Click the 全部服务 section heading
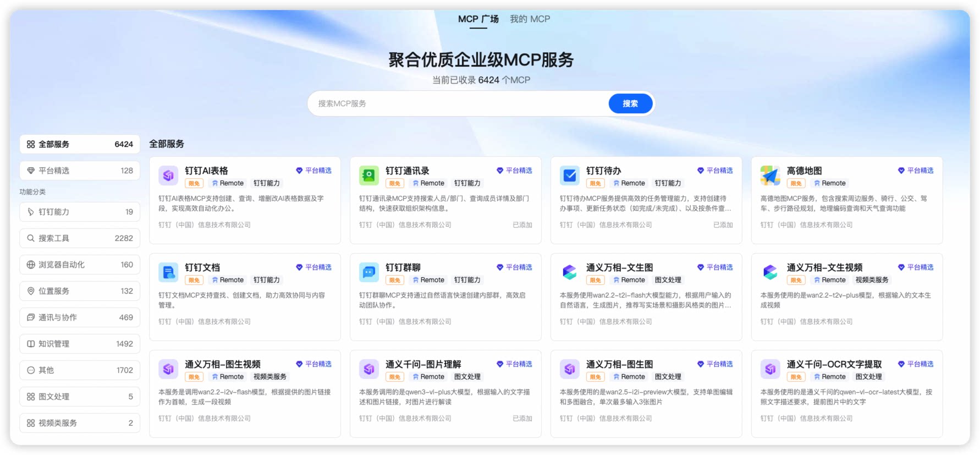Image resolution: width=980 pixels, height=455 pixels. (x=167, y=144)
